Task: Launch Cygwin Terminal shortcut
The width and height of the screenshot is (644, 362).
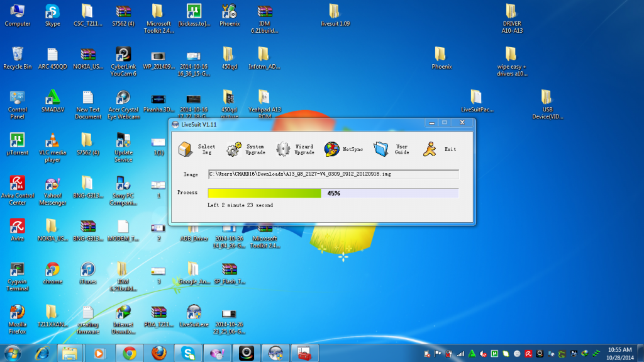Action: point(17,276)
